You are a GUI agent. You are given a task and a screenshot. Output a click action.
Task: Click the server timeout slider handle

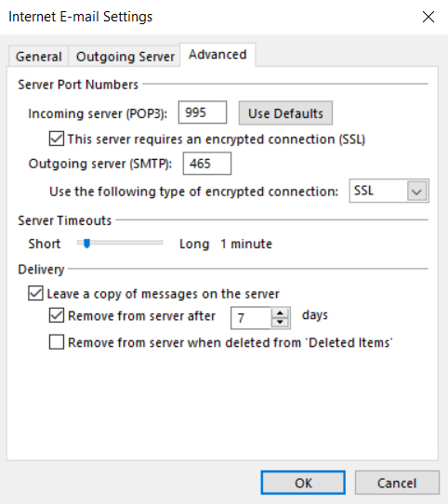tap(86, 244)
